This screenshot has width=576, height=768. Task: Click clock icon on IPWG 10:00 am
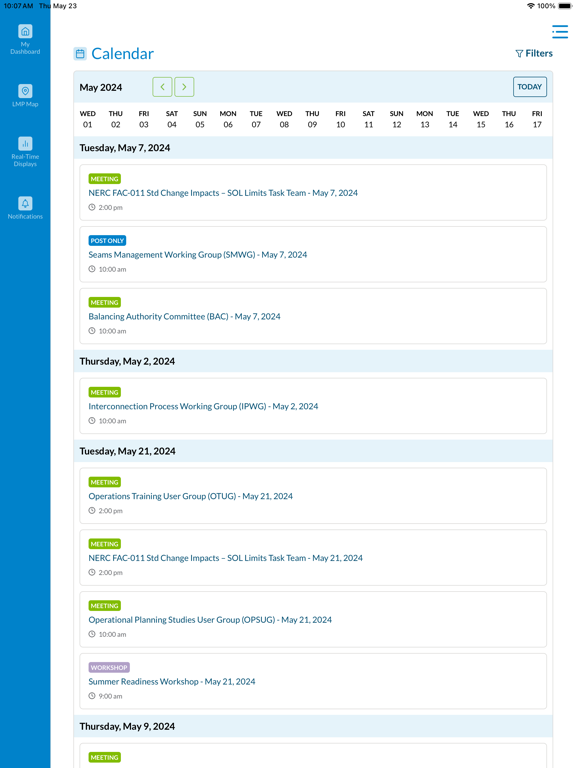click(x=92, y=420)
